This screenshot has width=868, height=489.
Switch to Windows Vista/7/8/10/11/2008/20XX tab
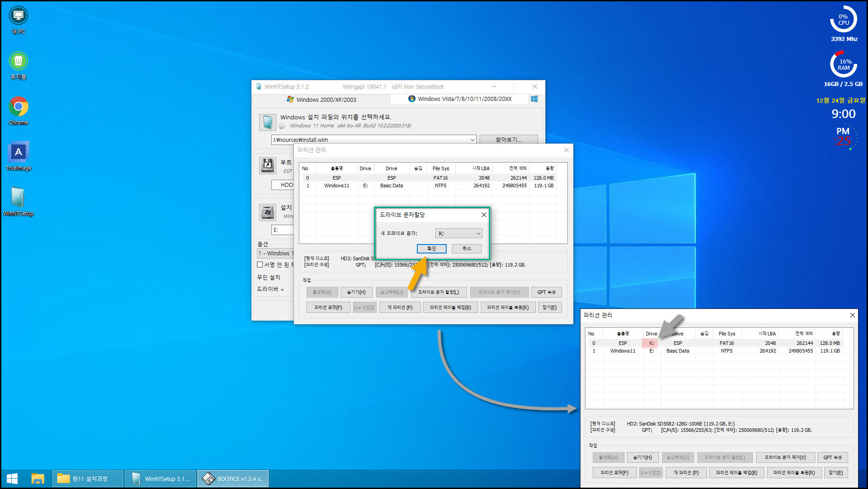pyautogui.click(x=460, y=99)
